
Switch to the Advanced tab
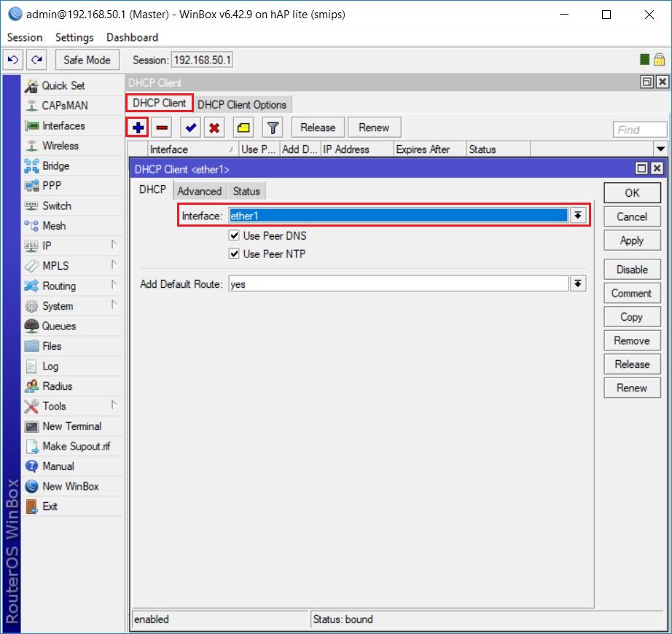(x=200, y=191)
